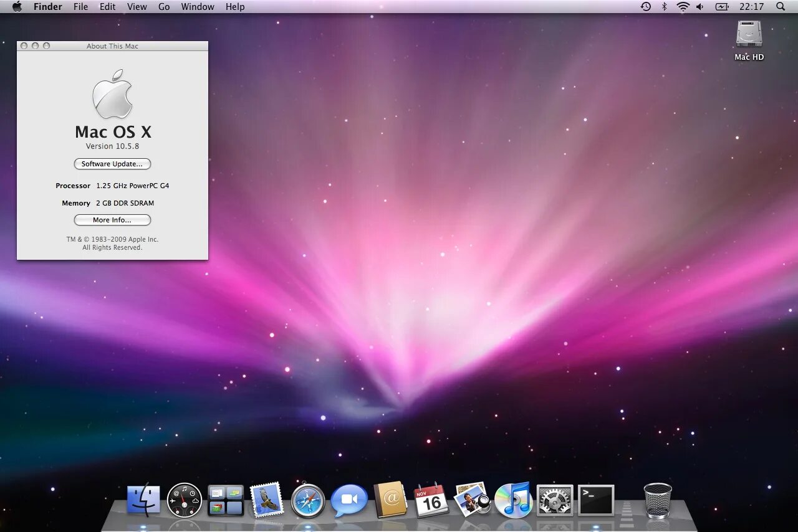Viewport: 798px width, 532px height.
Task: Open the View menu
Action: tap(137, 6)
